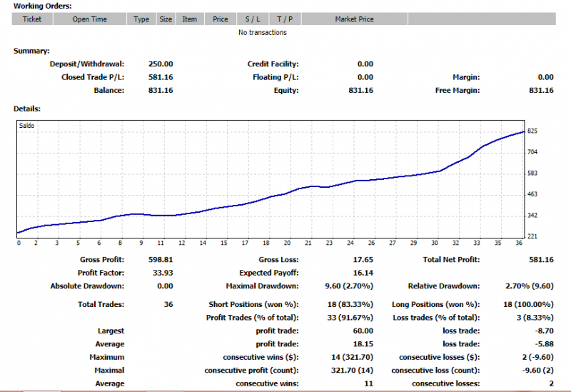Click the Total Net Profit value
The width and height of the screenshot is (571, 392).
(541, 260)
